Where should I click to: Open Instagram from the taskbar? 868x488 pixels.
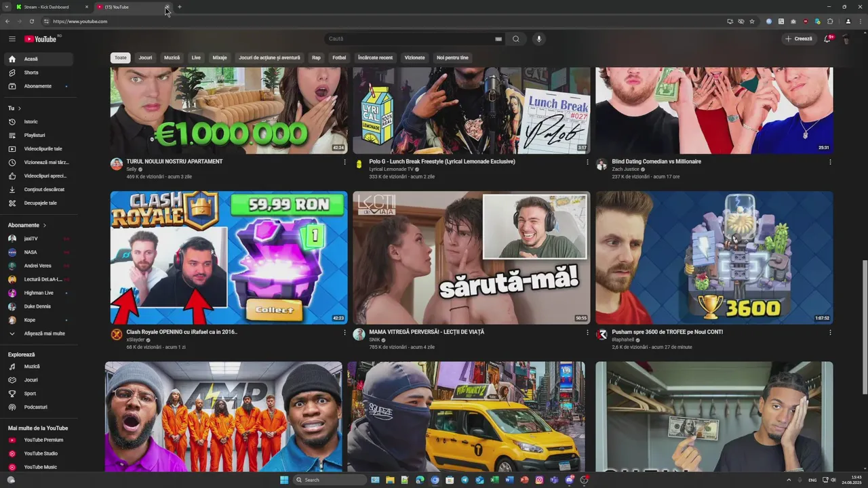(x=539, y=480)
